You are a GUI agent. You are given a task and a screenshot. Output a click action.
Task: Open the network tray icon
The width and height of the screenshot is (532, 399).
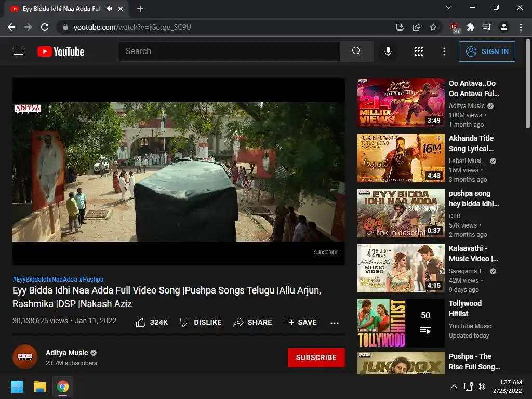coord(469,387)
